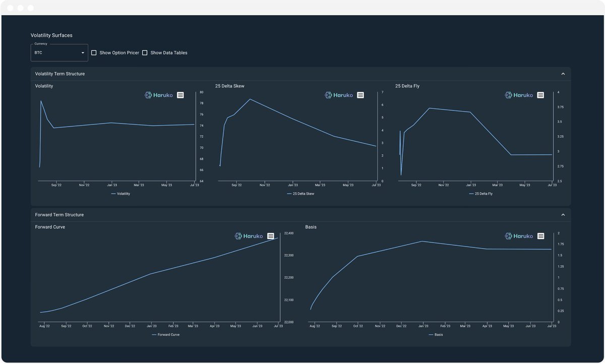Click the 25 Delta Fly chart title

point(407,86)
